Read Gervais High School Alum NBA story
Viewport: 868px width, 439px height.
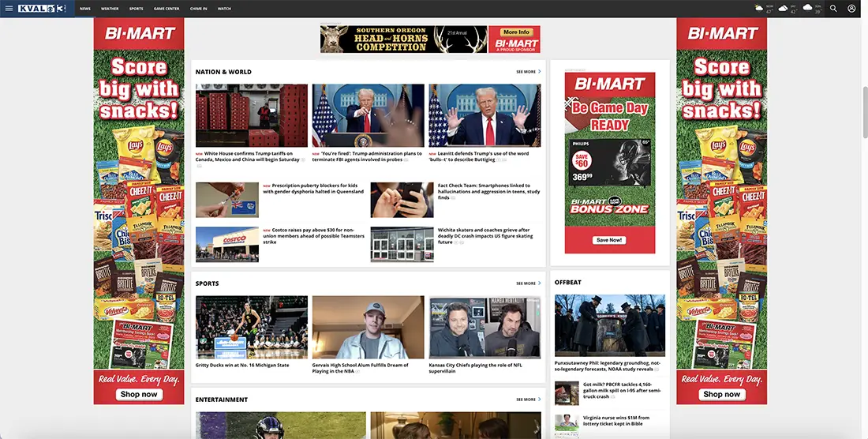[361, 368]
